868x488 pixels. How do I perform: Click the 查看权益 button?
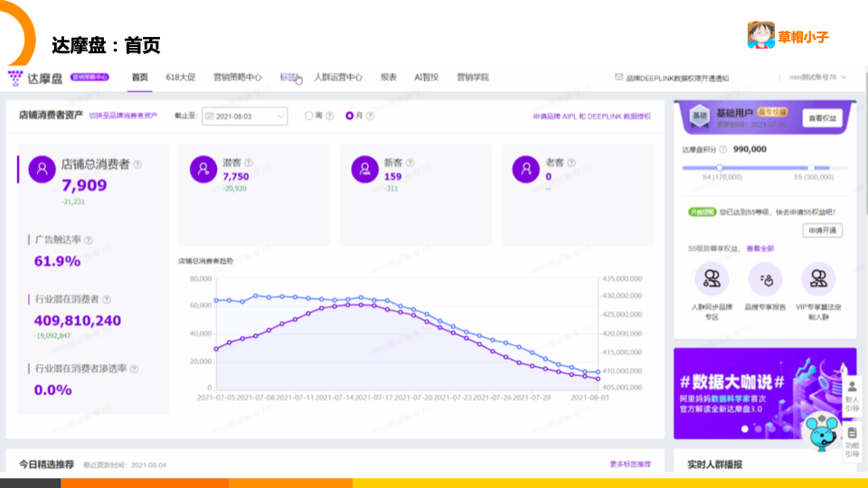point(823,117)
